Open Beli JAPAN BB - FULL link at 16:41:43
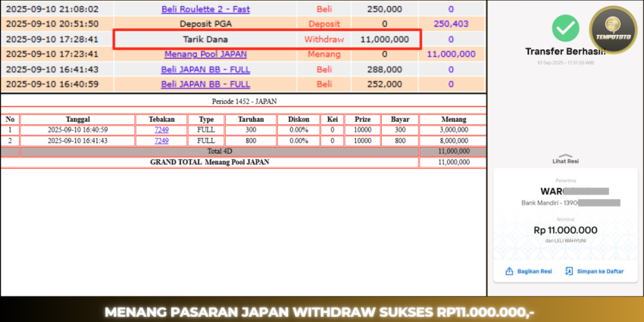This screenshot has width=644, height=322. 205,70
